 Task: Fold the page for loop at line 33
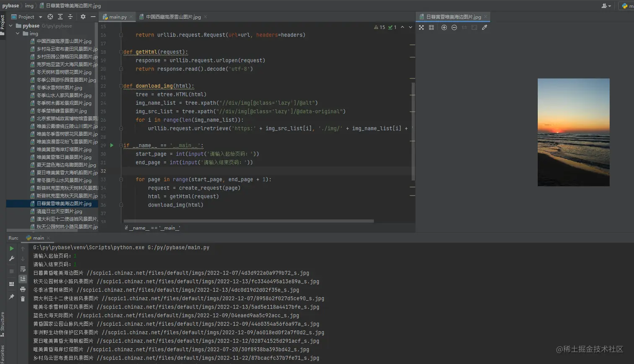click(121, 179)
